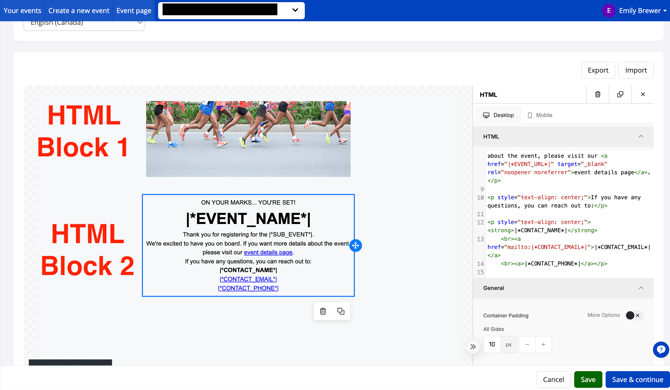Open the English (Canada) language dropdown
This screenshot has height=390, width=670.
tap(84, 24)
